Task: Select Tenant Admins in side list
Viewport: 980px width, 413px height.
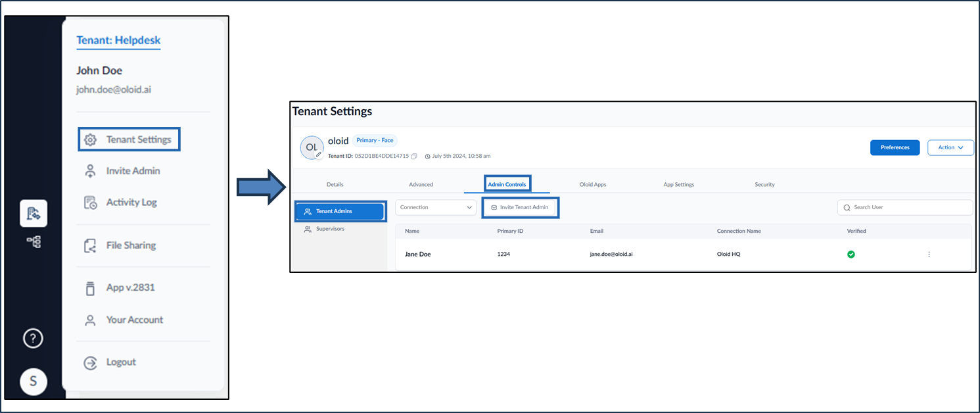Action: (340, 211)
